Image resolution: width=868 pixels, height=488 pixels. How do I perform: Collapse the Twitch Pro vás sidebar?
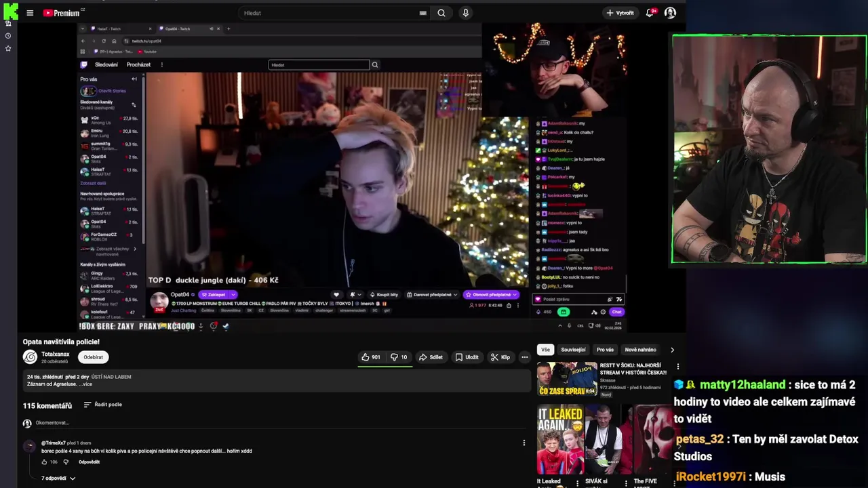[x=134, y=79]
